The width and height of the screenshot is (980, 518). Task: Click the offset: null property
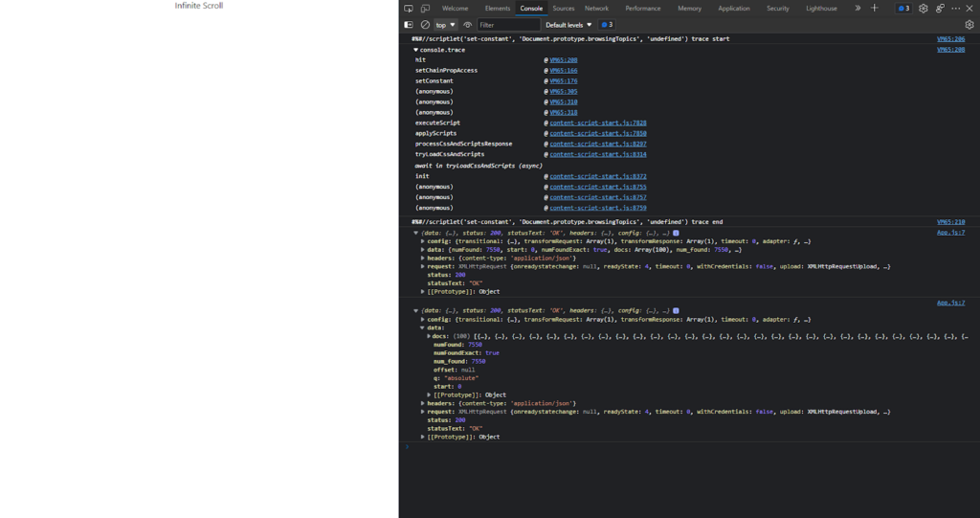tap(454, 370)
